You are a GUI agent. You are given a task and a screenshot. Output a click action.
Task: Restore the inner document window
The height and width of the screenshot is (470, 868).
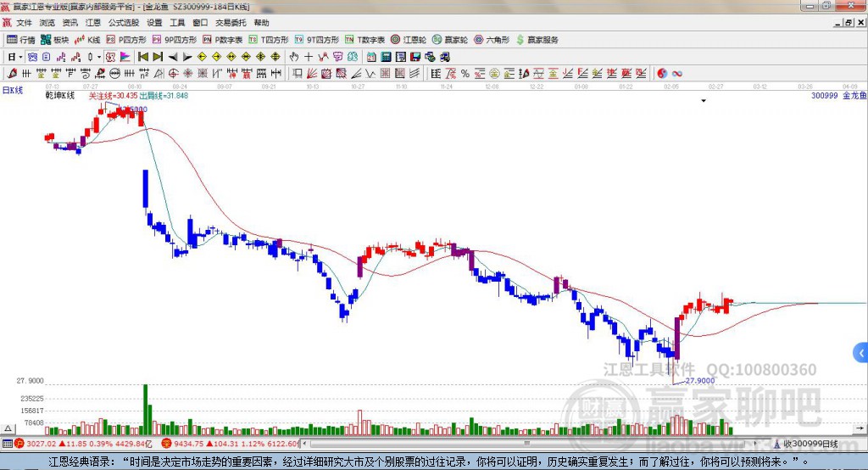click(849, 23)
